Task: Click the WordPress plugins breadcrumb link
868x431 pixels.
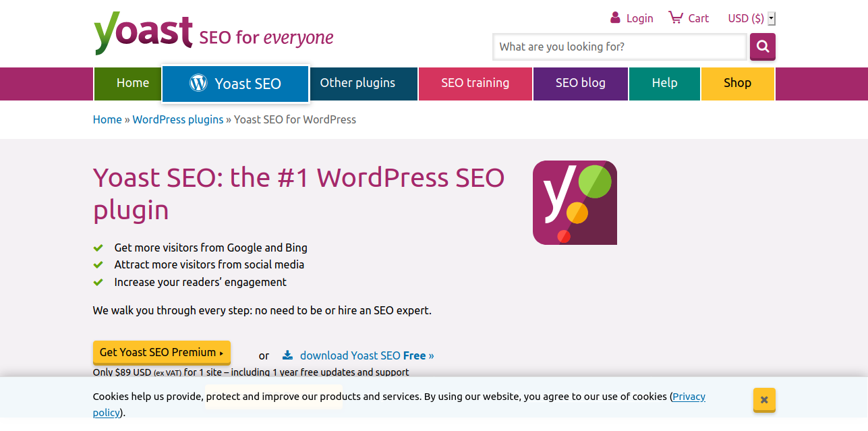Action: click(x=178, y=119)
